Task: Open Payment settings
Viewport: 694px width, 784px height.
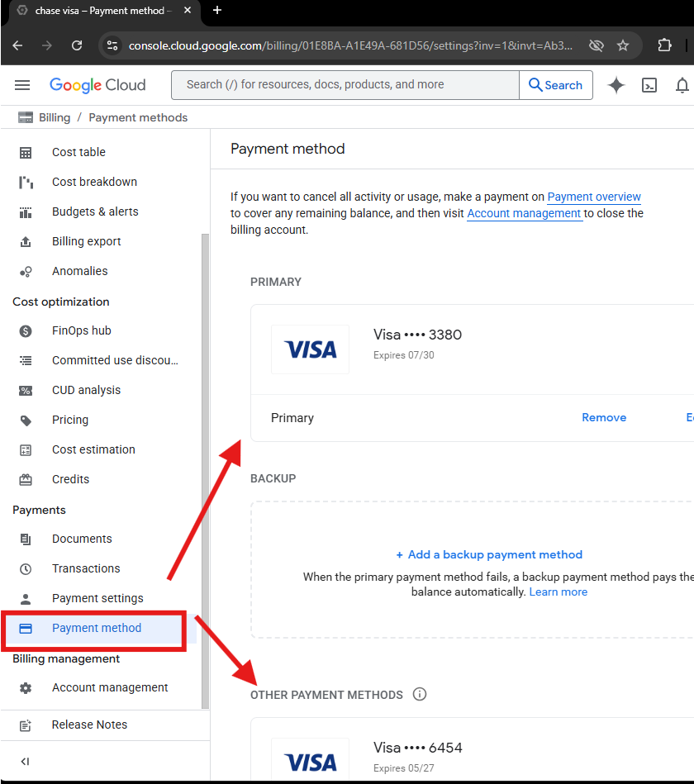Action: click(97, 598)
